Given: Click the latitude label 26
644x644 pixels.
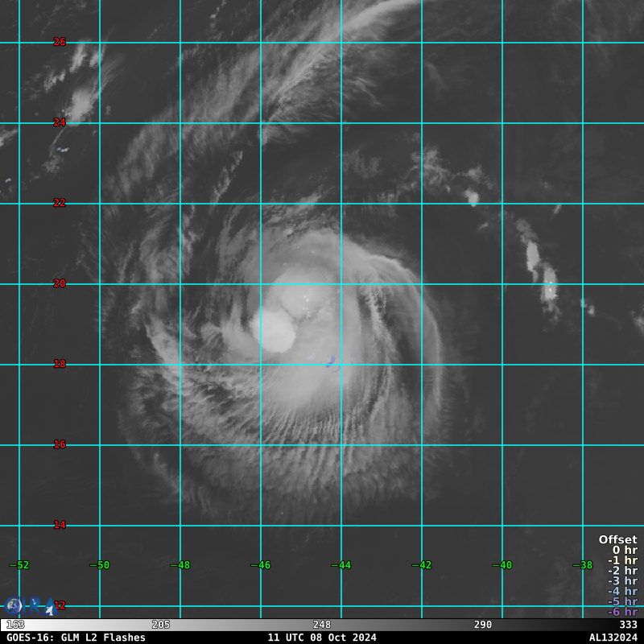Looking at the screenshot, I should tap(60, 42).
